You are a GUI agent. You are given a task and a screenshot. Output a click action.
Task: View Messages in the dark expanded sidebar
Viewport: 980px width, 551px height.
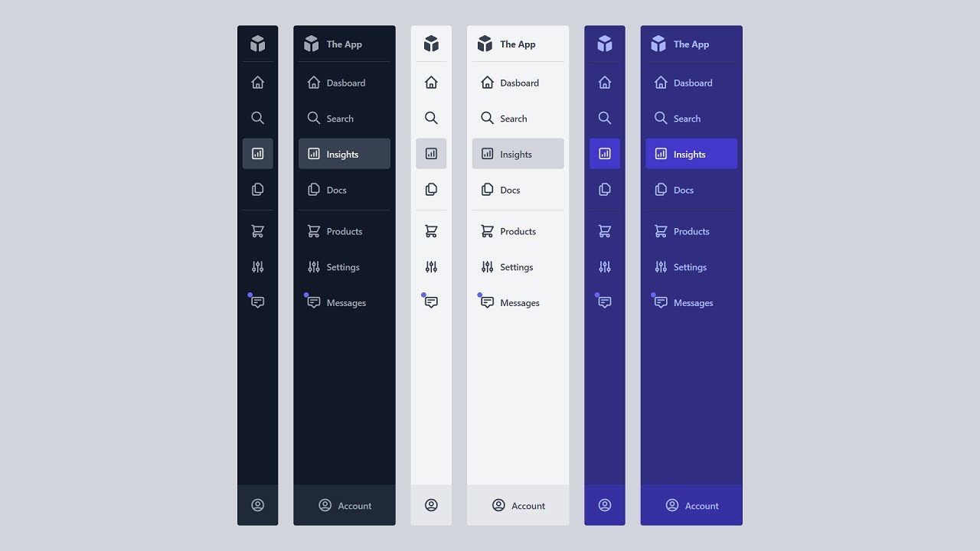(345, 302)
